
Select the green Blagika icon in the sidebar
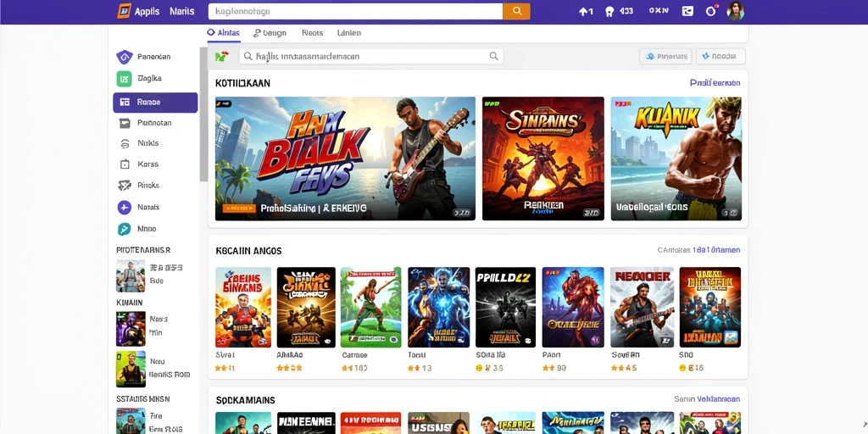click(124, 79)
